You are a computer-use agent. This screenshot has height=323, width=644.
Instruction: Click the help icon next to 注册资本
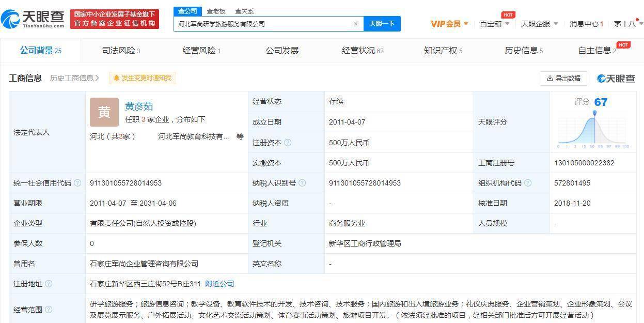click(288, 143)
